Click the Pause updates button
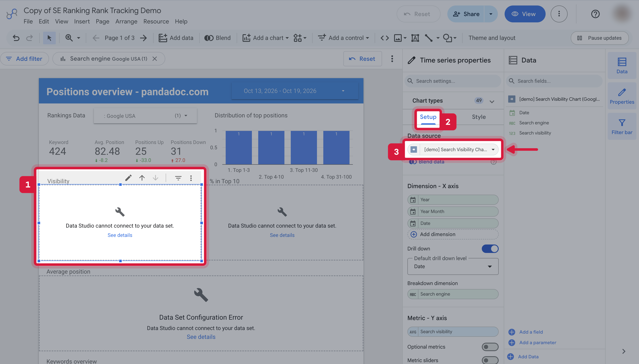Image resolution: width=639 pixels, height=364 pixels. (x=599, y=38)
